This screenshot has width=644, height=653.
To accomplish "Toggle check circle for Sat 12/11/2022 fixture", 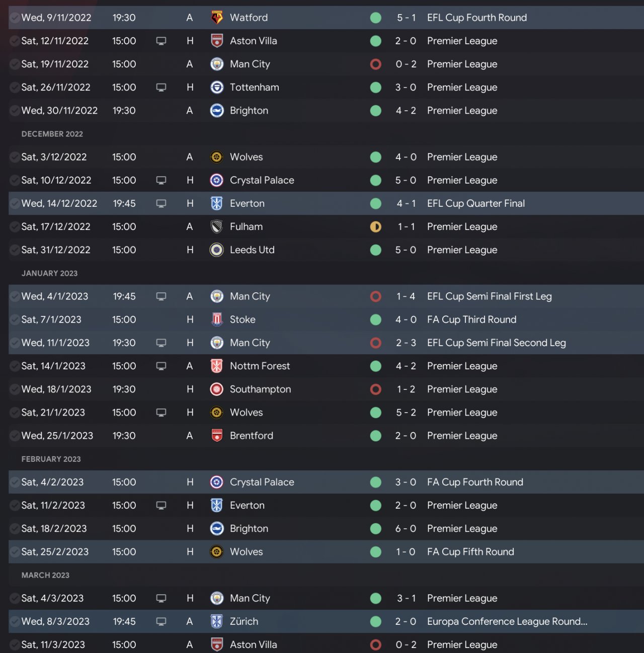I will pos(15,41).
